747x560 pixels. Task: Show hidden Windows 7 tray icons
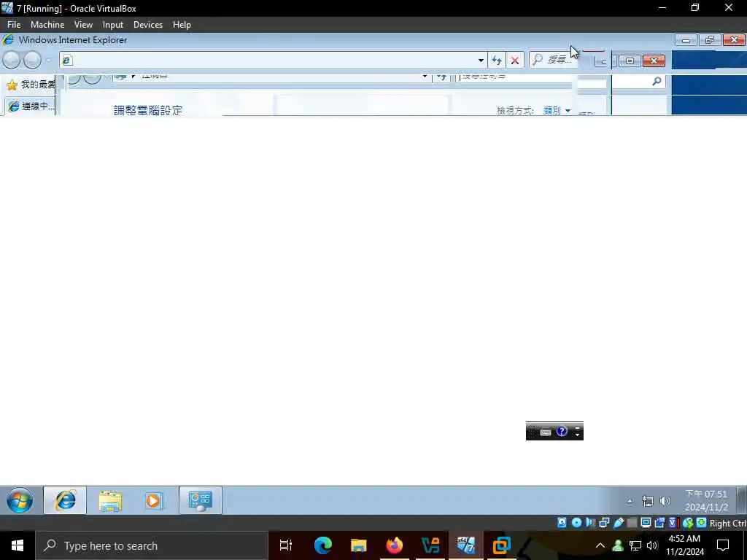click(x=630, y=501)
